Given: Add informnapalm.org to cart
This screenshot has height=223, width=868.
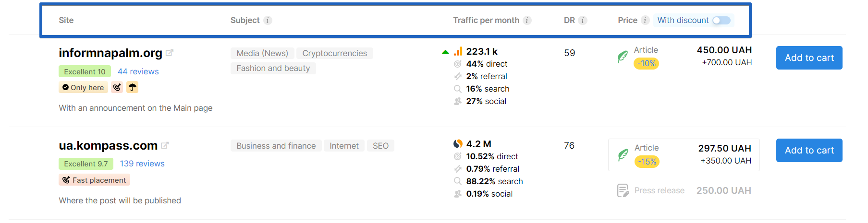Looking at the screenshot, I should point(809,58).
